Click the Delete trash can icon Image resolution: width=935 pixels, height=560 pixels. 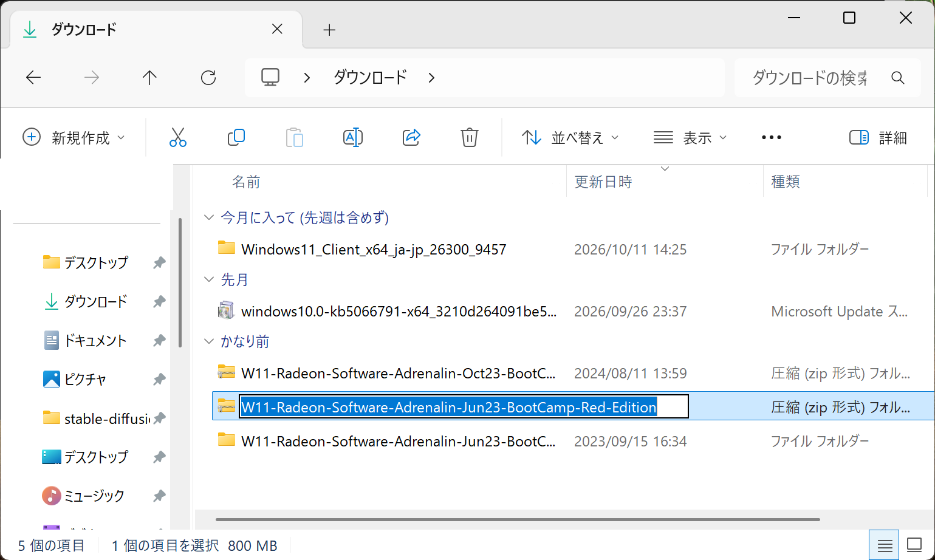470,138
